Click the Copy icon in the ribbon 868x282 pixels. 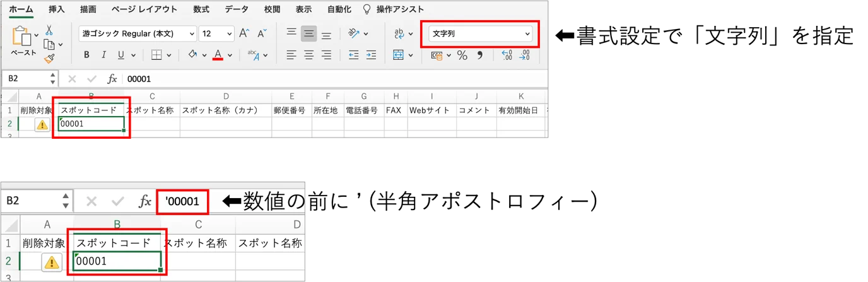(49, 44)
